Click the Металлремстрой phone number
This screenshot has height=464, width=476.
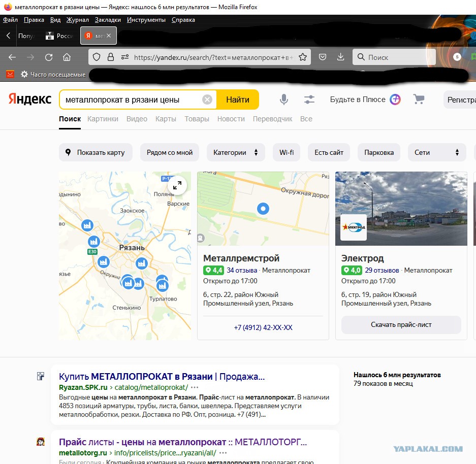tap(263, 327)
